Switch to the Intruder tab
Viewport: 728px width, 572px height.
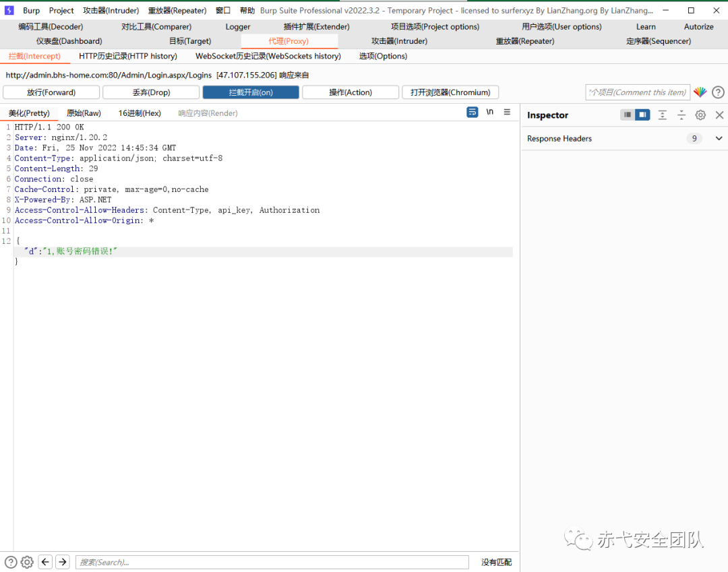tap(399, 41)
